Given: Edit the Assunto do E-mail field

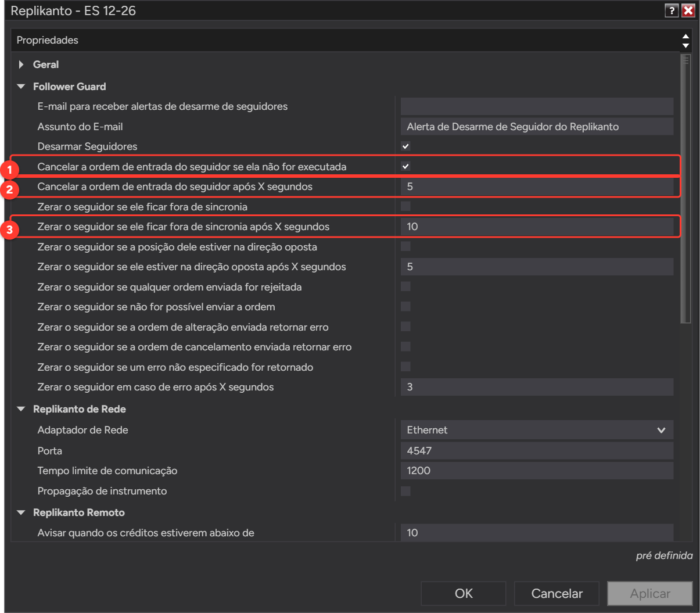Looking at the screenshot, I should tap(537, 127).
